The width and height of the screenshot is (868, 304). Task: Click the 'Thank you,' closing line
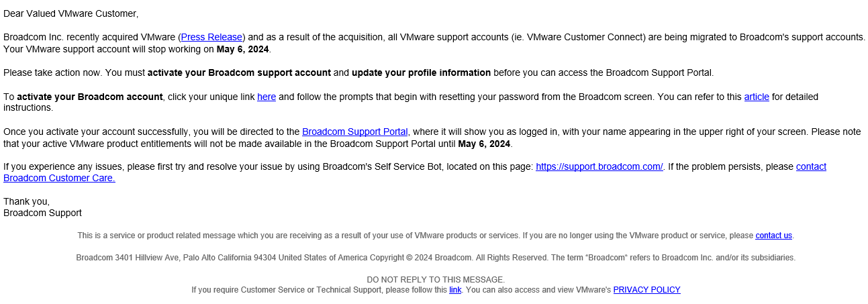(x=26, y=201)
